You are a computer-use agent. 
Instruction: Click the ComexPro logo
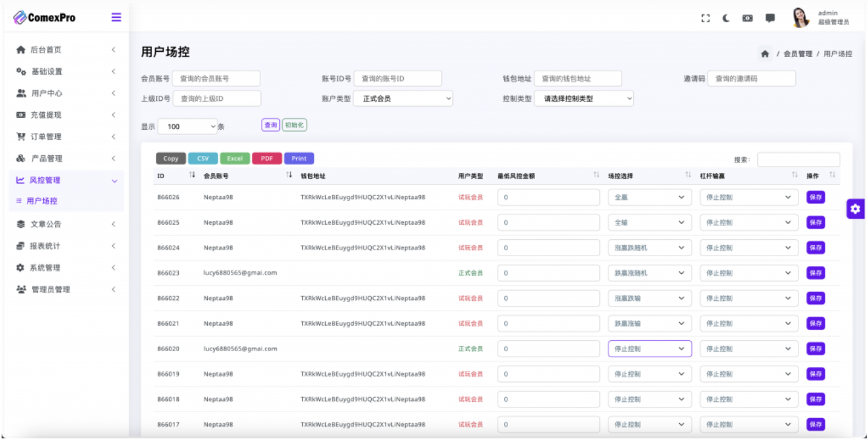point(45,18)
